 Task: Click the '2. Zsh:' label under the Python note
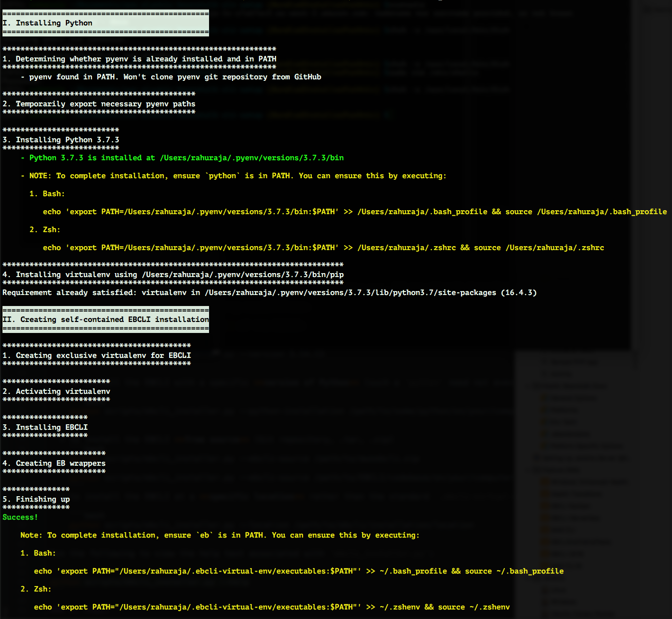[44, 230]
